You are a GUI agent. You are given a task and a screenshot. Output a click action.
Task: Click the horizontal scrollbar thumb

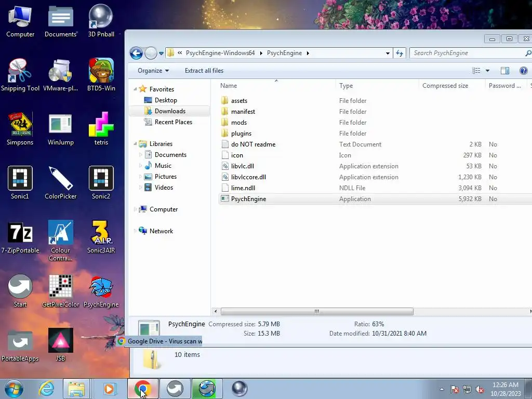[317, 312]
